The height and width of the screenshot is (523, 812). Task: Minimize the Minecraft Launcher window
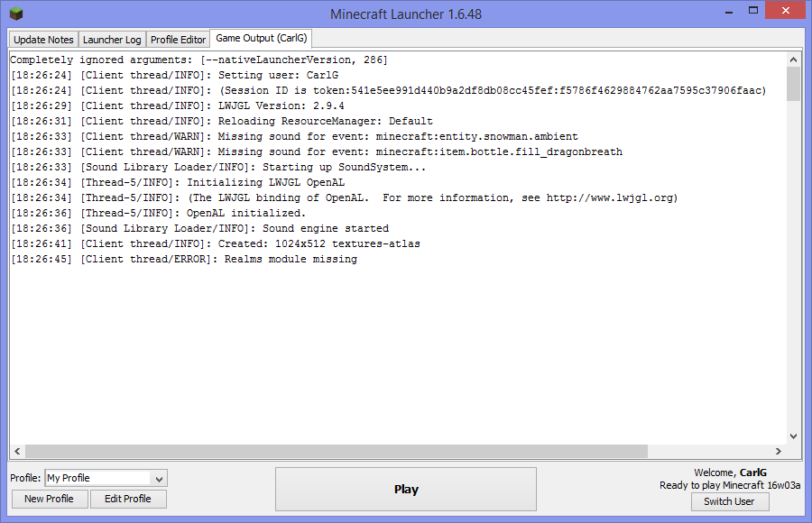pos(729,12)
